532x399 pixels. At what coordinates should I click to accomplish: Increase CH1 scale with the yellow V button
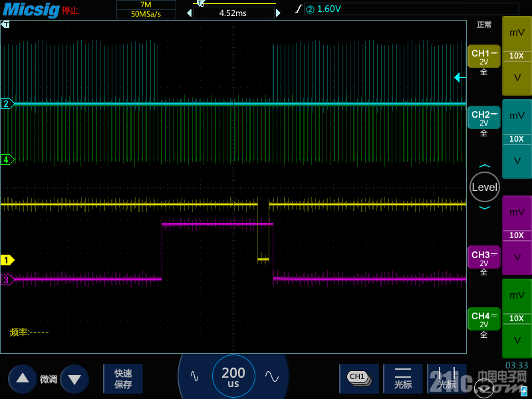click(517, 78)
